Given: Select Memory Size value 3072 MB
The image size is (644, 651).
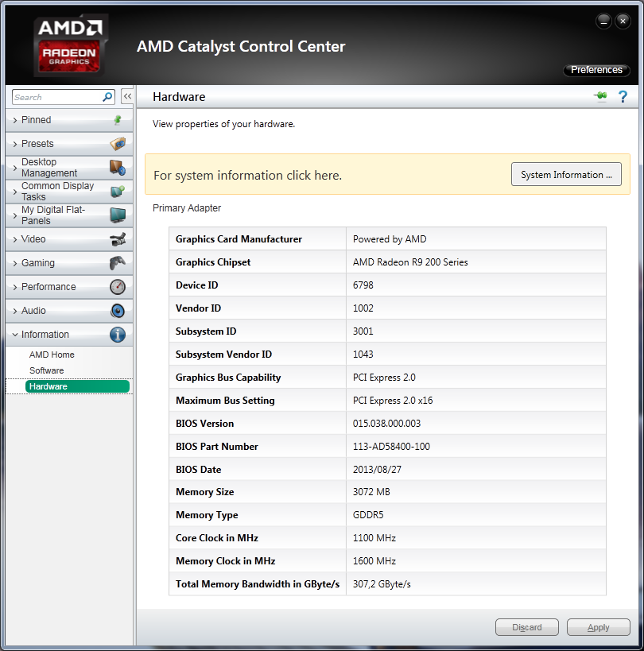Looking at the screenshot, I should tap(371, 492).
